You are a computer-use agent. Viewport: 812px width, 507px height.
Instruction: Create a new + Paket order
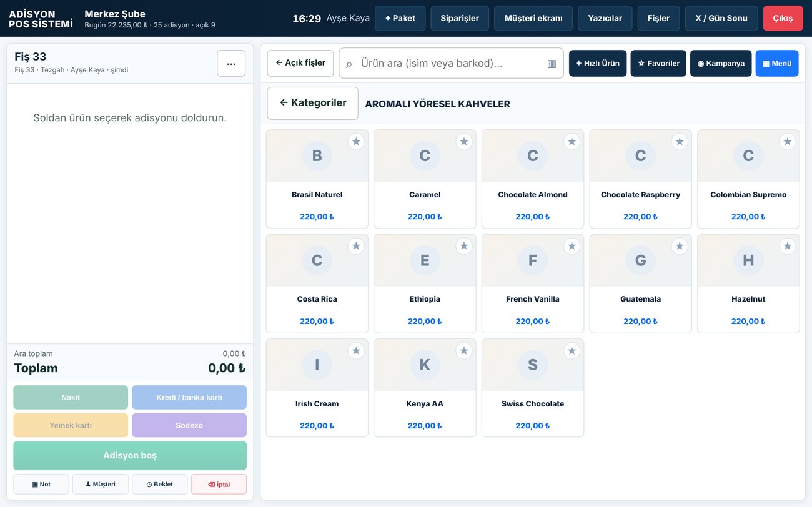400,18
